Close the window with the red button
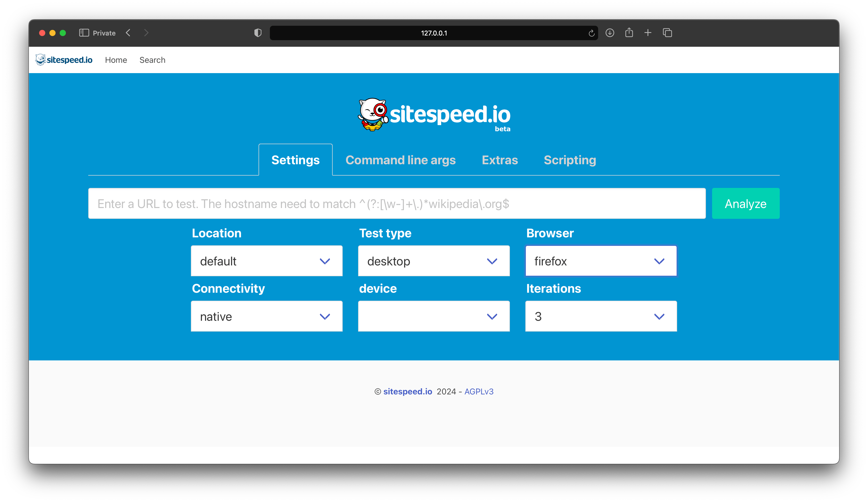Viewport: 868px width, 502px height. 42,33
